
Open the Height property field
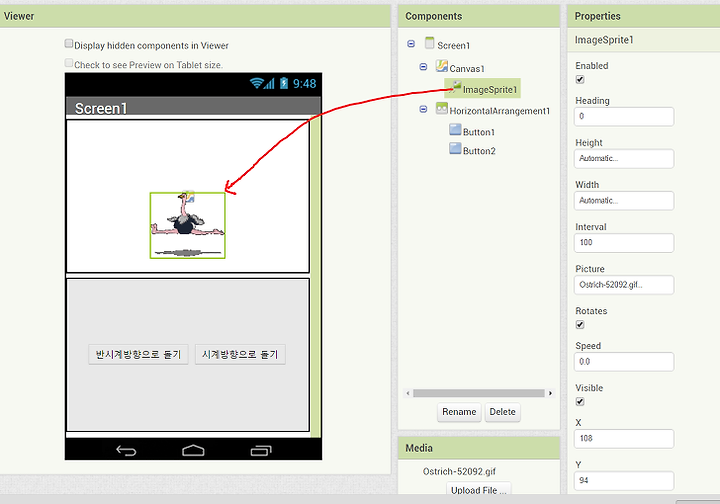click(624, 158)
